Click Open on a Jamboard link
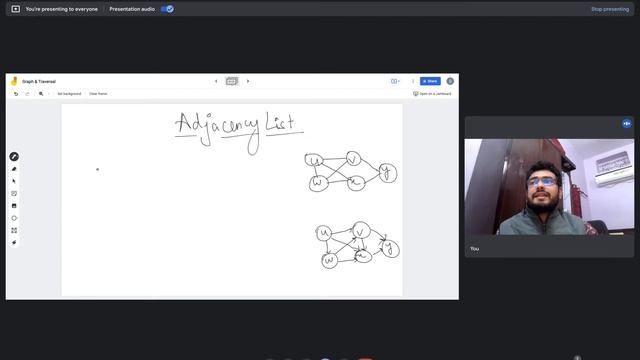 432,94
